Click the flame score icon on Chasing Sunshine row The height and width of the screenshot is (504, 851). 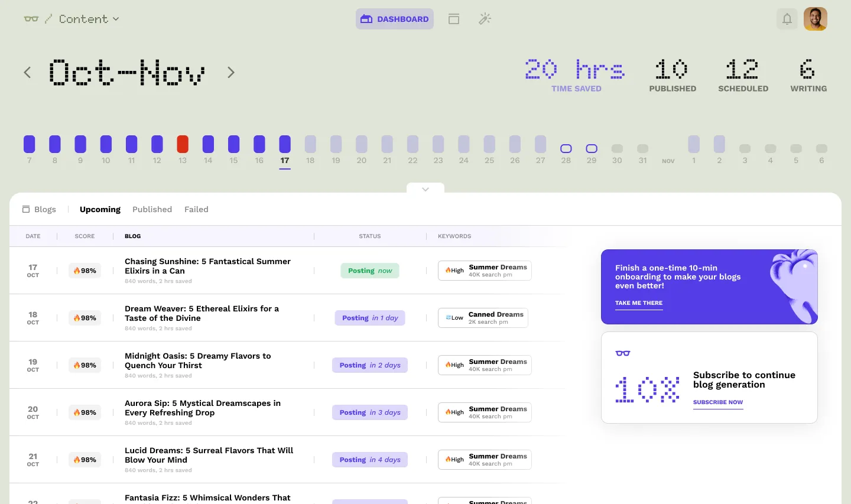77,270
